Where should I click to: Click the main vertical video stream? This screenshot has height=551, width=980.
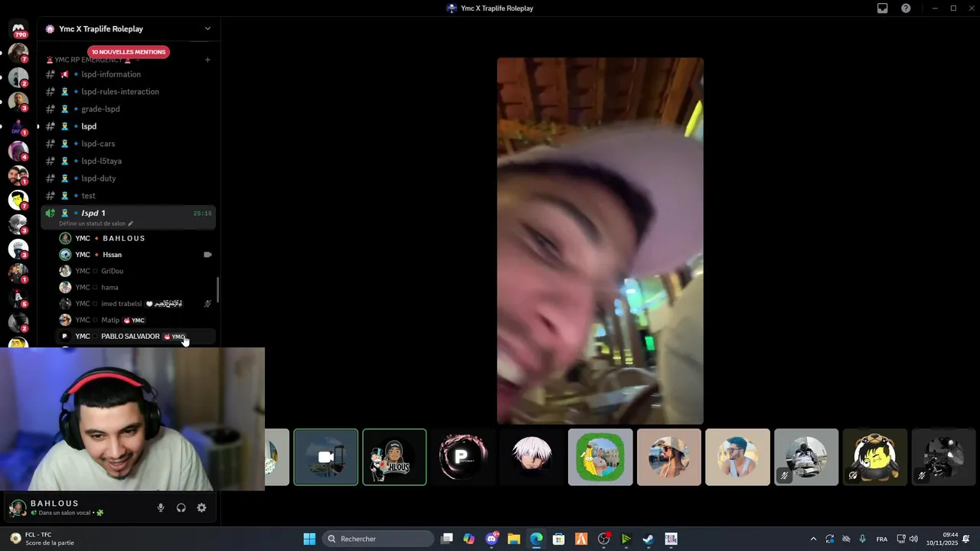600,241
